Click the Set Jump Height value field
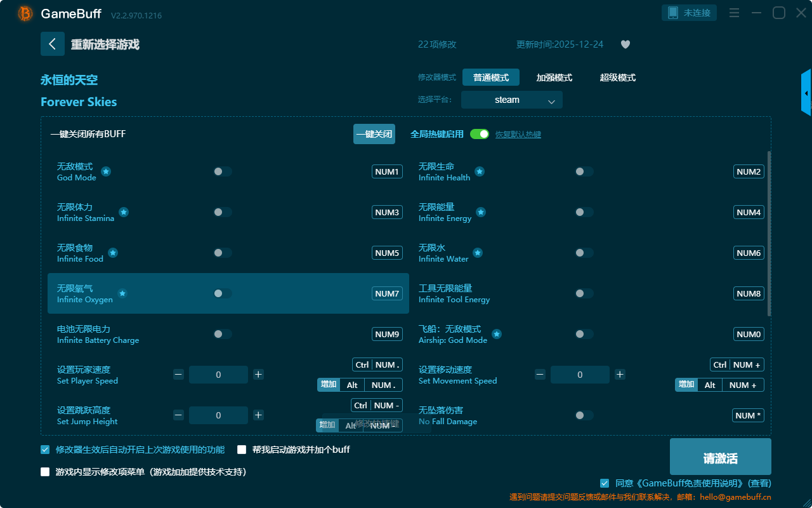 tap(218, 415)
